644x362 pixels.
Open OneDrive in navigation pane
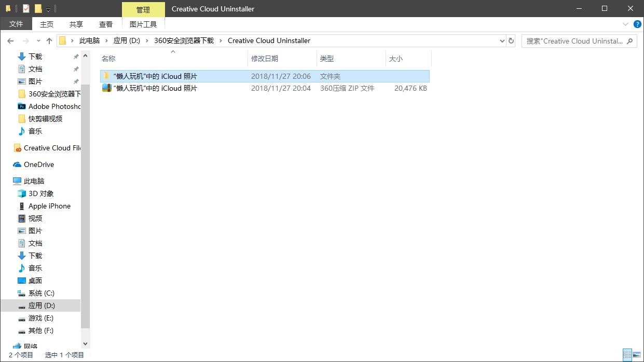[x=39, y=164]
